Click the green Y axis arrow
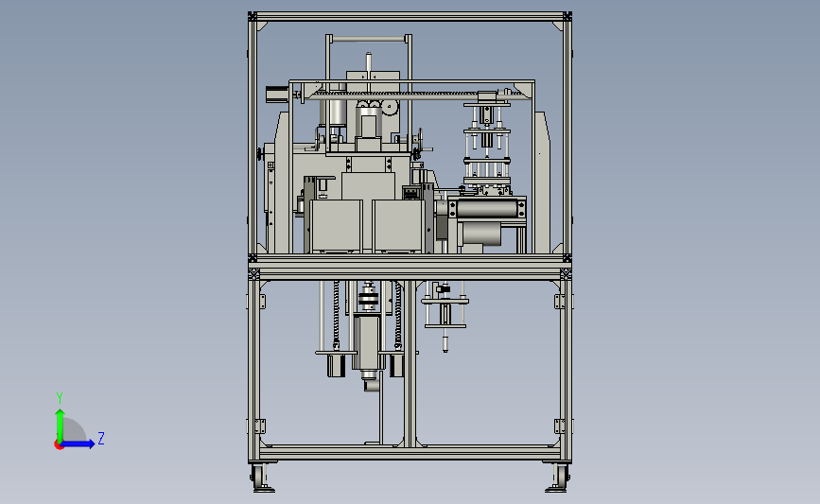 click(x=61, y=424)
